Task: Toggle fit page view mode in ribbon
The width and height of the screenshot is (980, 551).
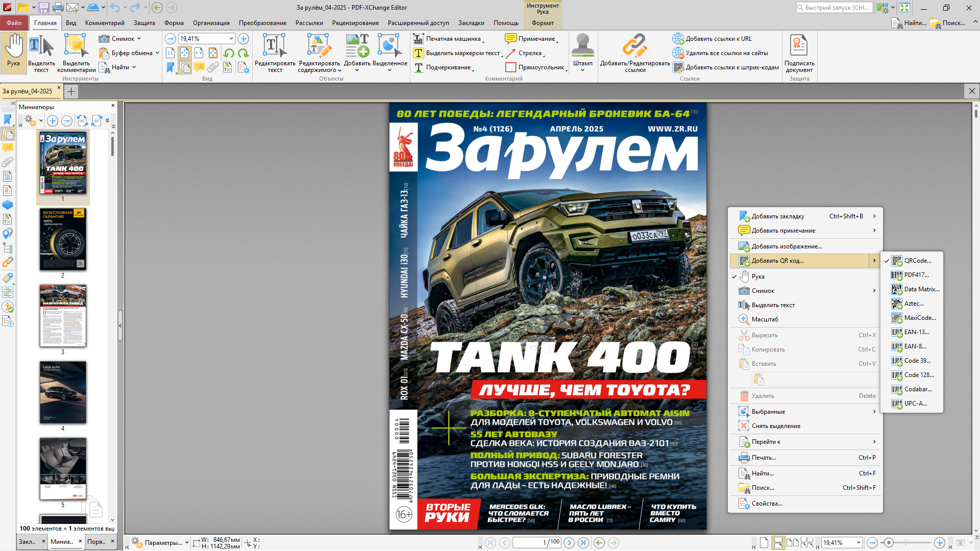Action: coord(184,53)
